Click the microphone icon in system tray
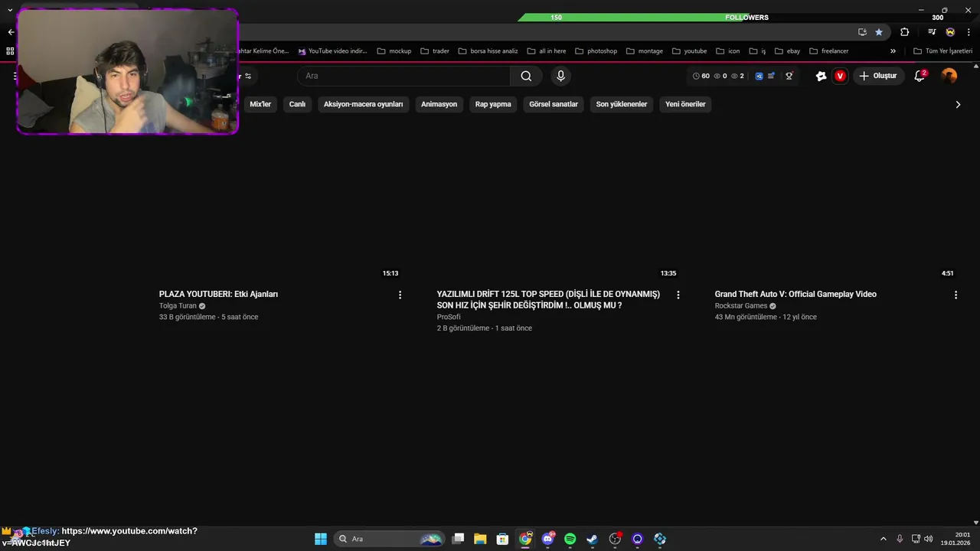Image resolution: width=980 pixels, height=551 pixels. click(x=900, y=539)
